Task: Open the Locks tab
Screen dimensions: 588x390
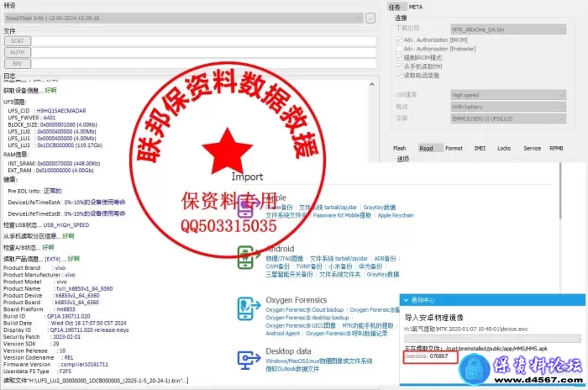Action: tap(504, 148)
